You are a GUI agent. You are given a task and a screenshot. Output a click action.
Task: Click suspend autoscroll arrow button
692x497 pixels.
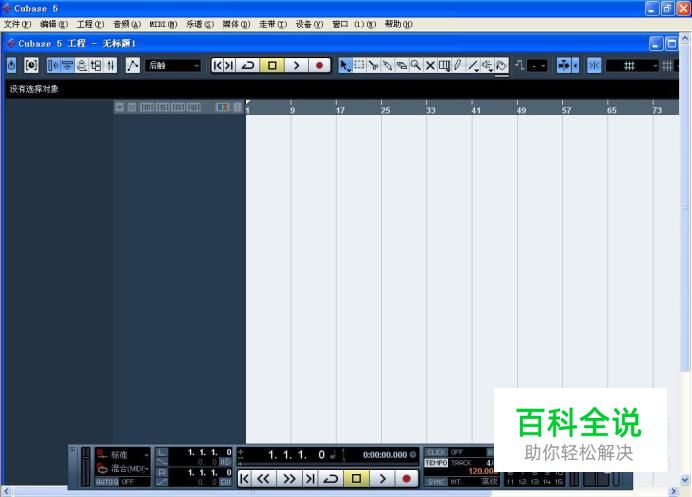point(575,66)
